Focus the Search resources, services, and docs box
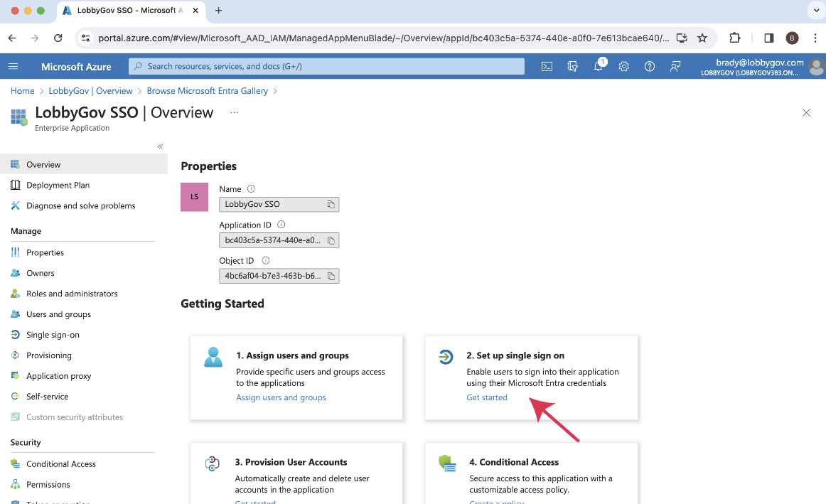 point(326,66)
